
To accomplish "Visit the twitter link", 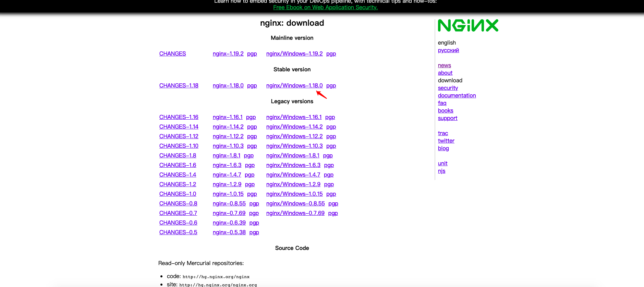I will [446, 141].
